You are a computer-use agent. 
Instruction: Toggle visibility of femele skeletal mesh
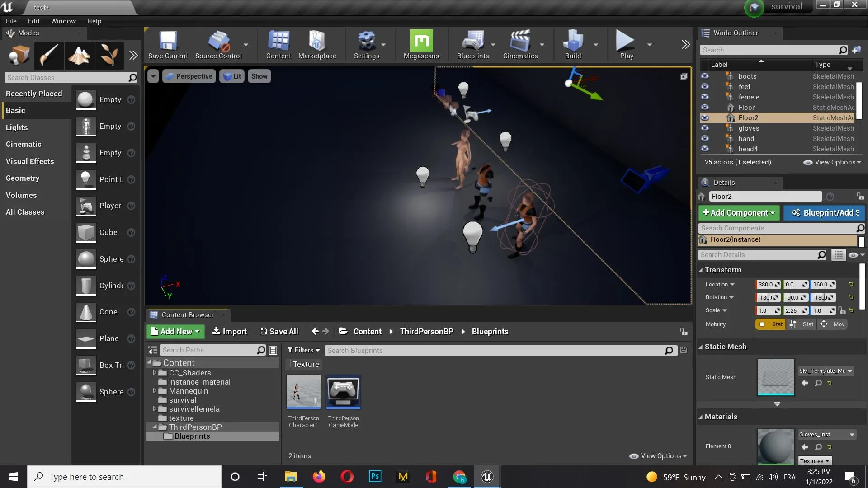point(705,97)
